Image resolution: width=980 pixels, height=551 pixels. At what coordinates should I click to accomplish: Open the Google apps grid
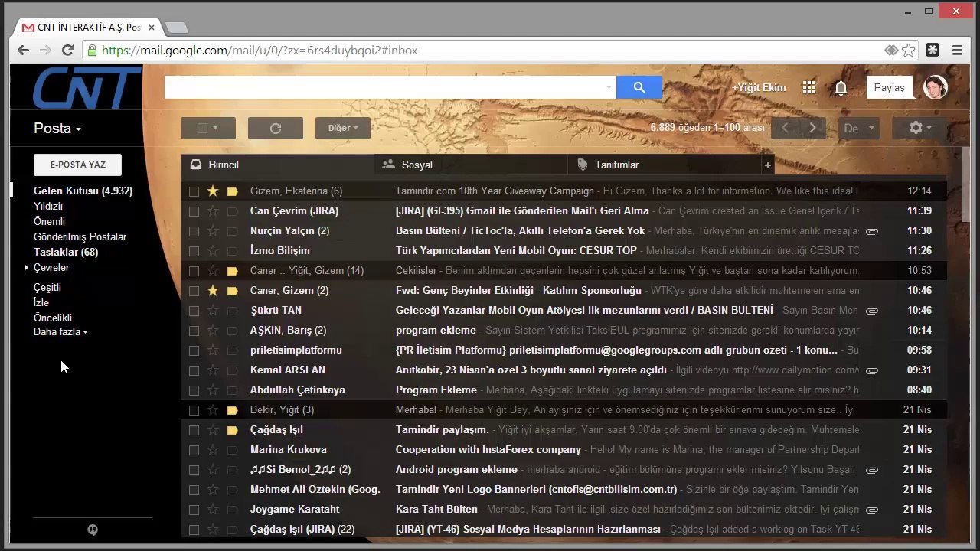tap(809, 87)
